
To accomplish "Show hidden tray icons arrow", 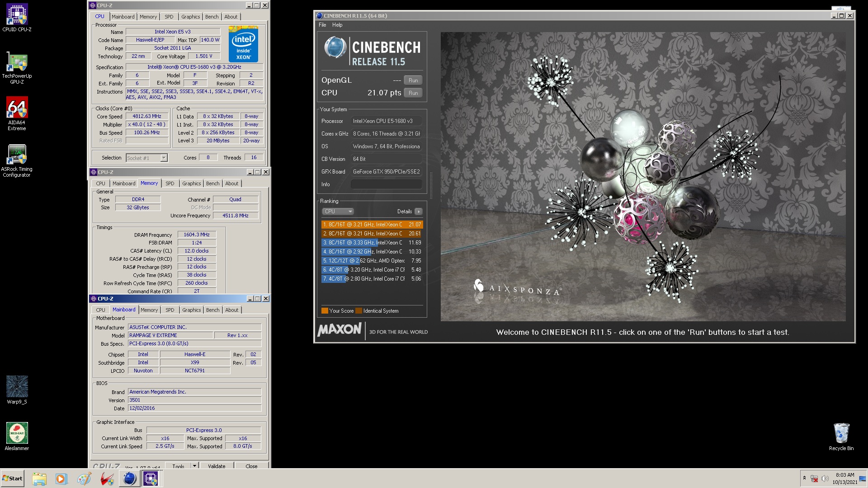I will (x=804, y=478).
